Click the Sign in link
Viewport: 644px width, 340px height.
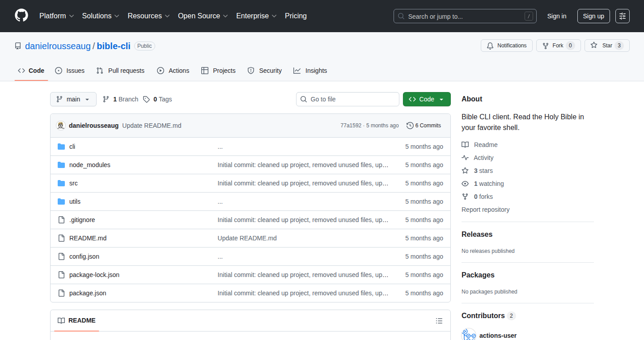pyautogui.click(x=557, y=16)
